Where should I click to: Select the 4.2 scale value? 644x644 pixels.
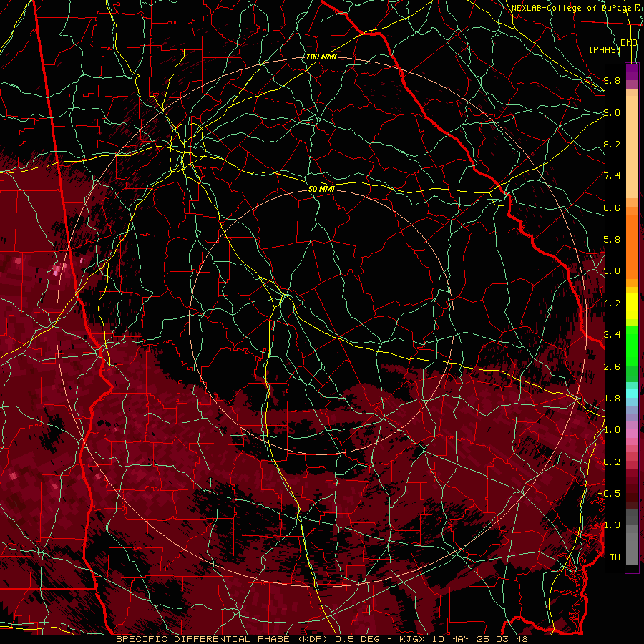click(x=612, y=303)
